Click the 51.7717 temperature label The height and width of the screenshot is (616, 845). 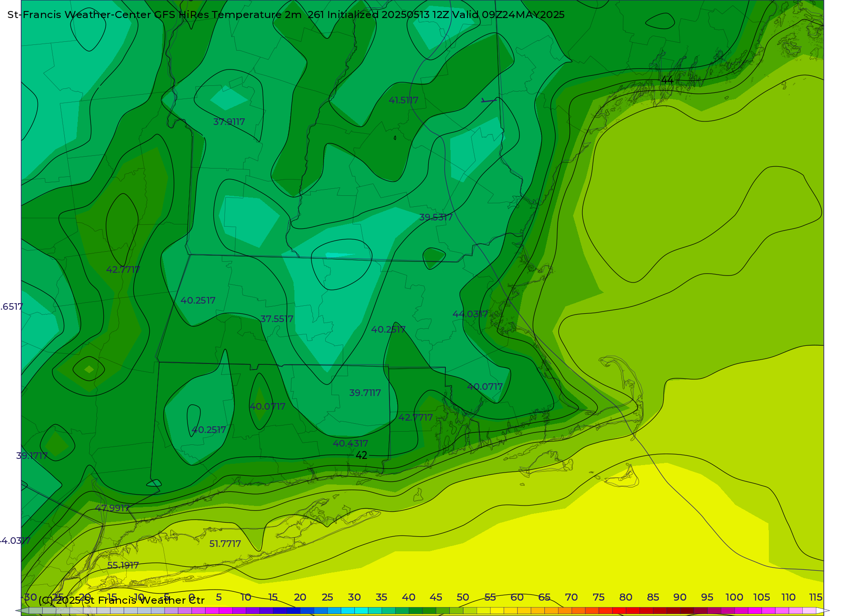tap(225, 544)
